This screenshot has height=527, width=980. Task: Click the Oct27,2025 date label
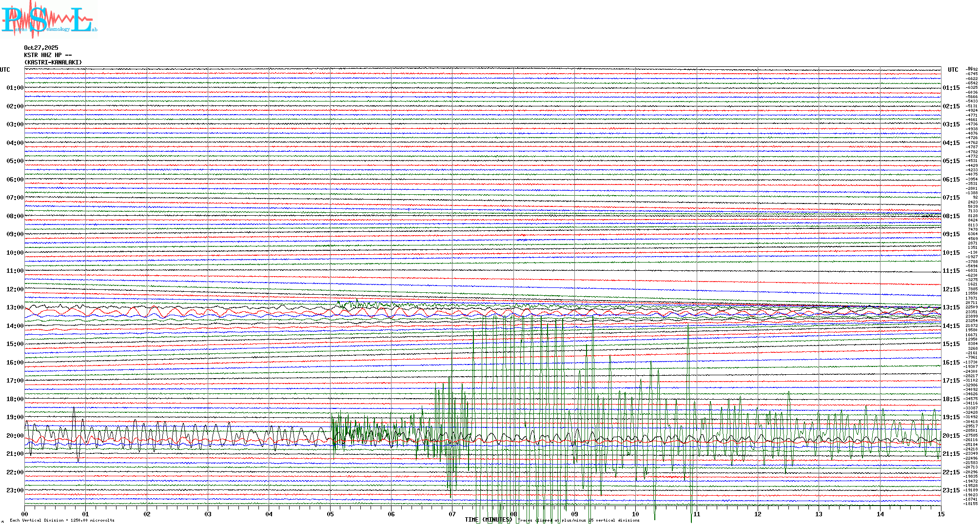[x=41, y=48]
